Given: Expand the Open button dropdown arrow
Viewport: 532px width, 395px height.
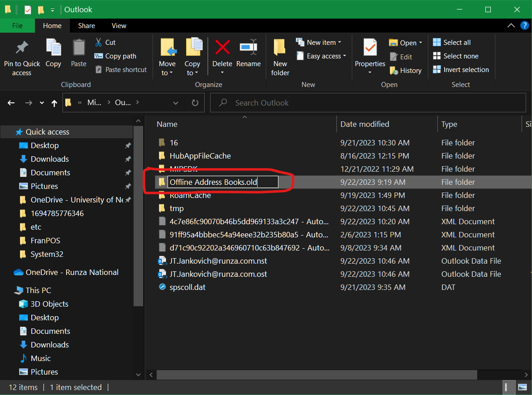Looking at the screenshot, I should pos(421,43).
